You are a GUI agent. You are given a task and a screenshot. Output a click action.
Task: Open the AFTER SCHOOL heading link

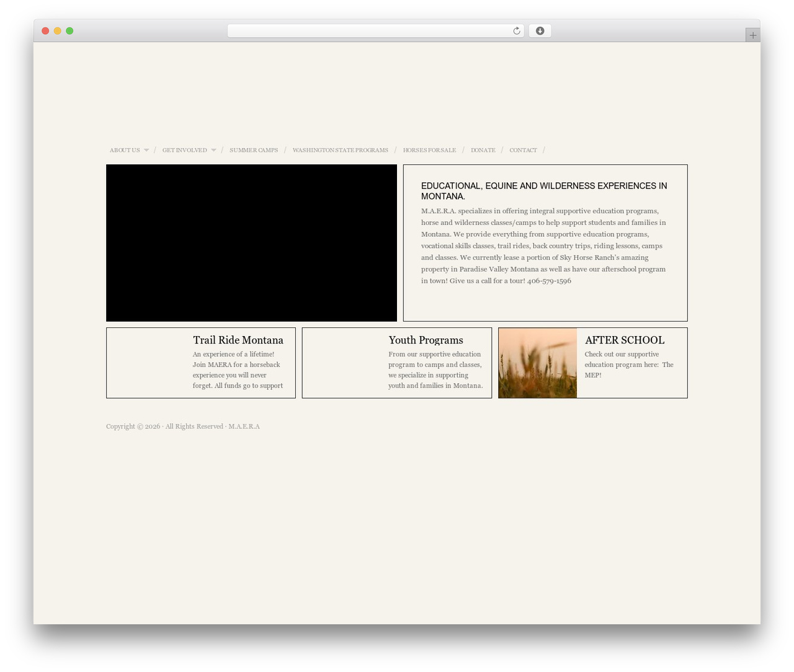pyautogui.click(x=625, y=340)
